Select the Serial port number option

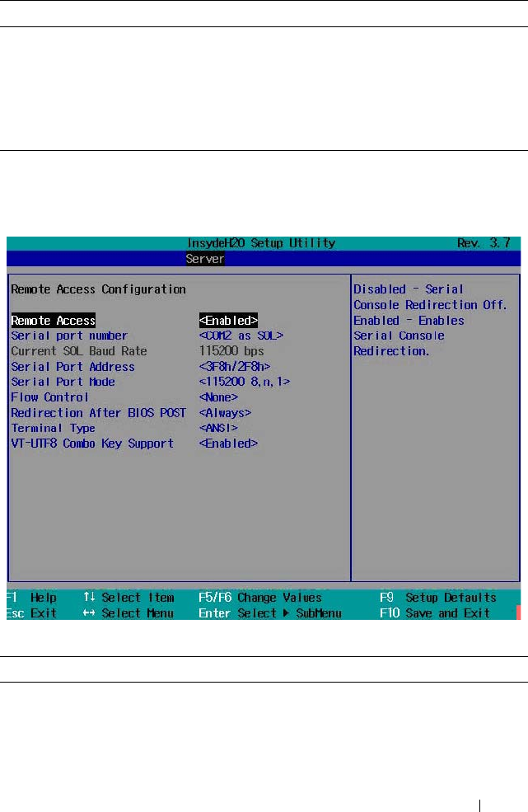pos(69,336)
